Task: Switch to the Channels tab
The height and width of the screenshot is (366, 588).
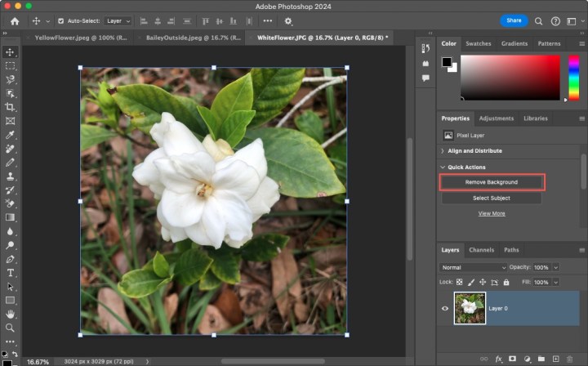Action: 481,250
